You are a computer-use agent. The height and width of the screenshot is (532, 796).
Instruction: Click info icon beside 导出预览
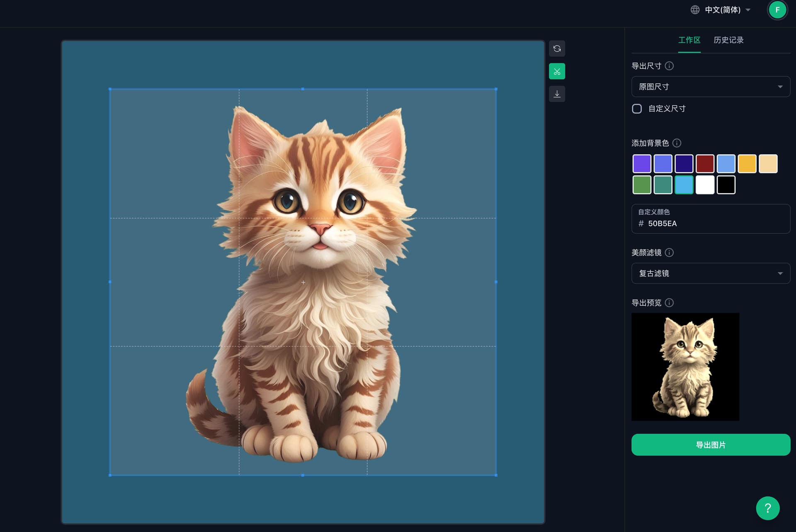pos(669,303)
